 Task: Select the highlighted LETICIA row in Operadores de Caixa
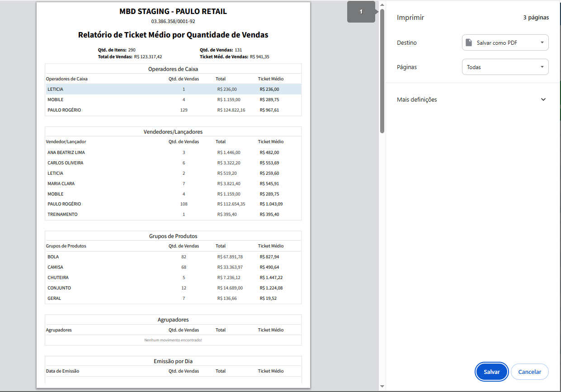click(x=173, y=89)
